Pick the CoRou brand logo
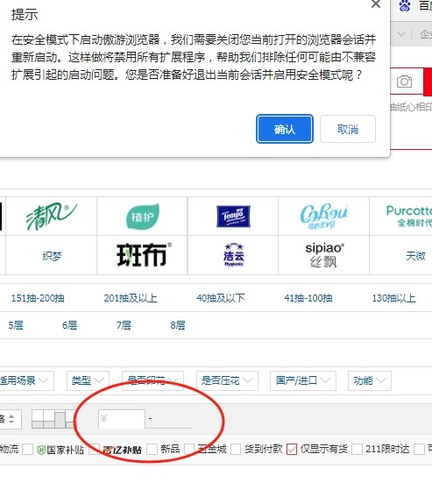This screenshot has height=504, width=432. (323, 216)
